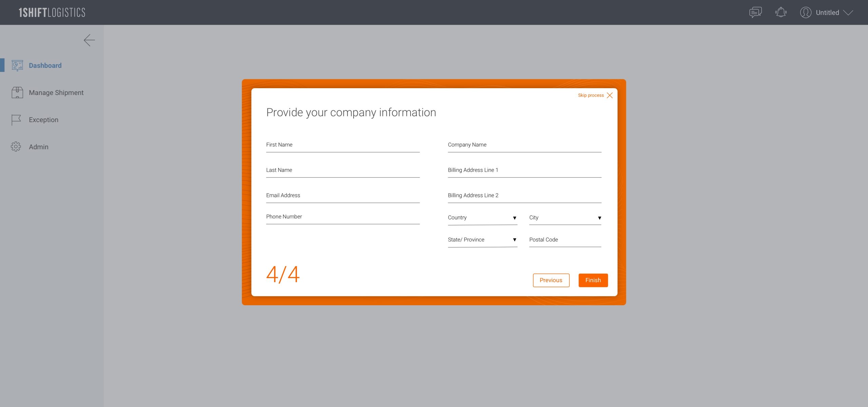Click the Postal Code input field
The image size is (868, 407).
click(565, 239)
